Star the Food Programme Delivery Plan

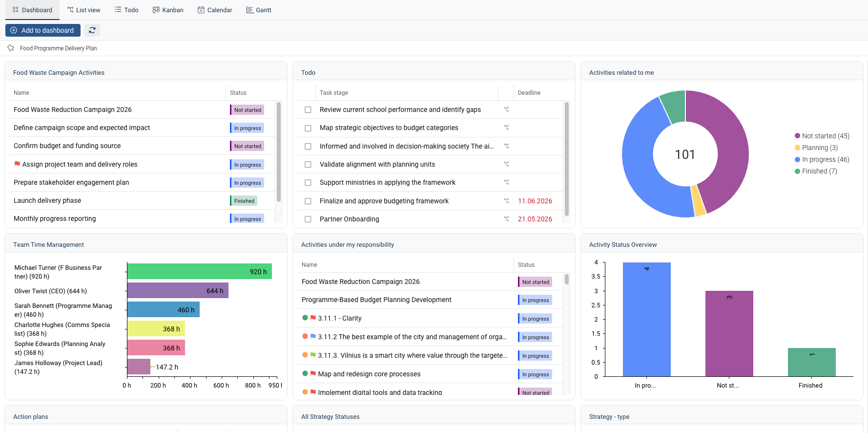click(11, 48)
